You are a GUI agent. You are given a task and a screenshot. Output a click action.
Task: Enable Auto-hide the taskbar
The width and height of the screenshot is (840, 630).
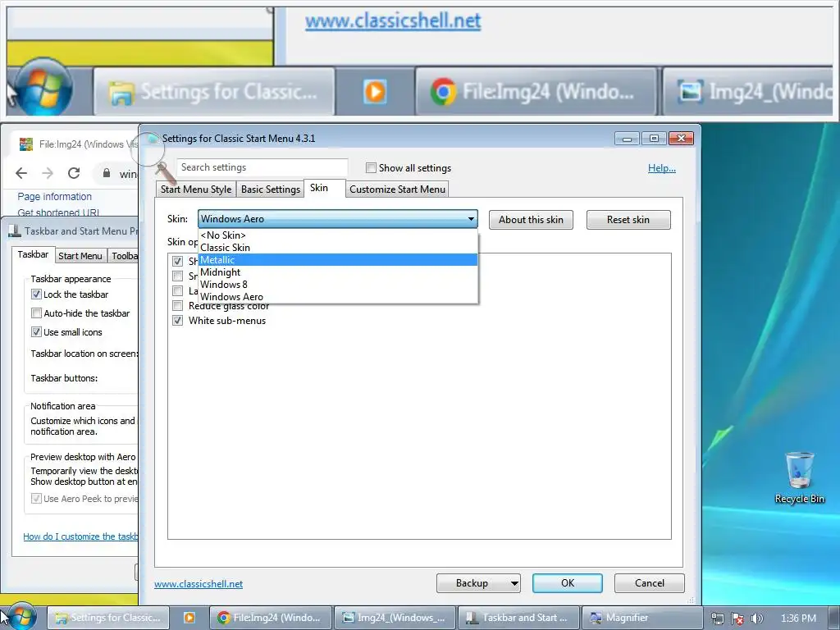pyautogui.click(x=36, y=313)
